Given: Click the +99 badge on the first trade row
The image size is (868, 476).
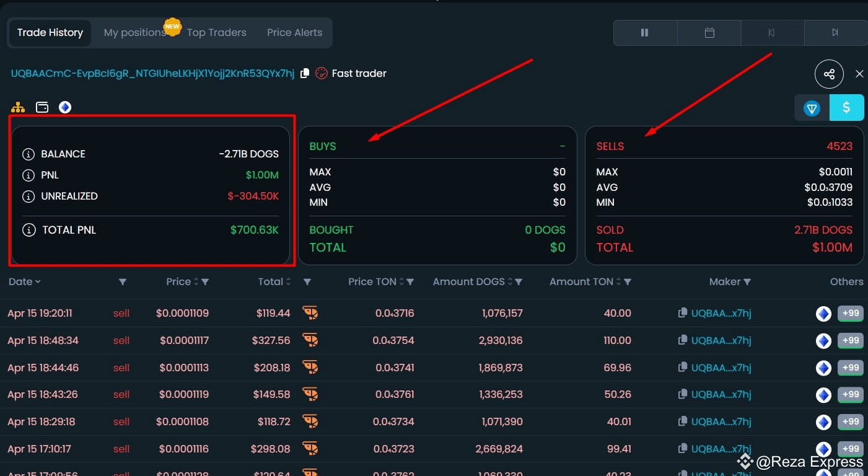Looking at the screenshot, I should coord(850,313).
